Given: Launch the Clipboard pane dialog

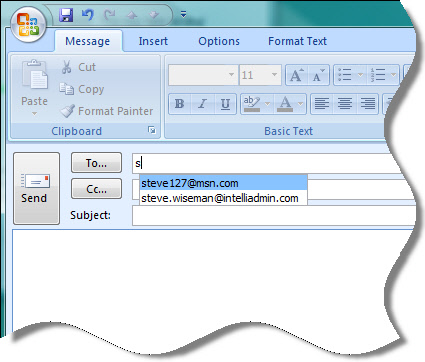Looking at the screenshot, I should 152,130.
